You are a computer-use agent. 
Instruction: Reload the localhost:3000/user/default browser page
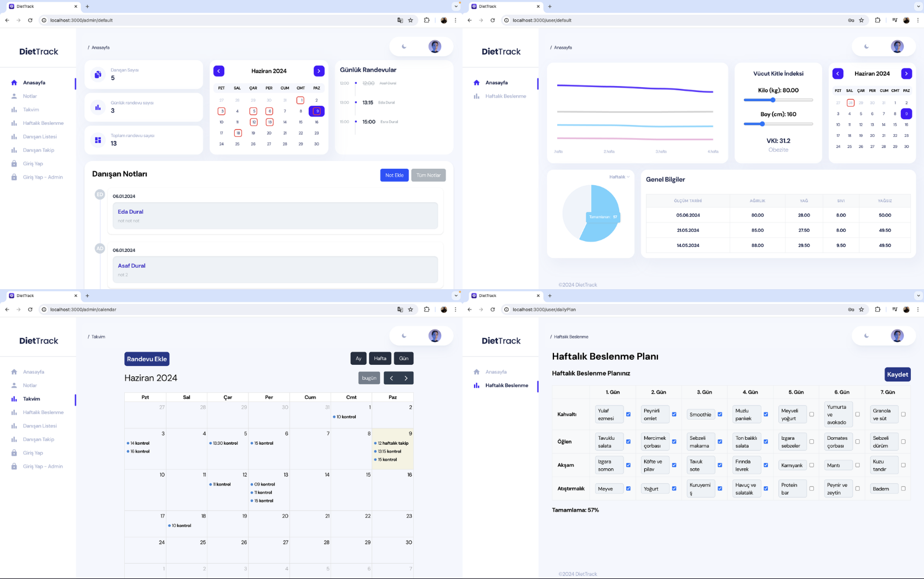493,20
